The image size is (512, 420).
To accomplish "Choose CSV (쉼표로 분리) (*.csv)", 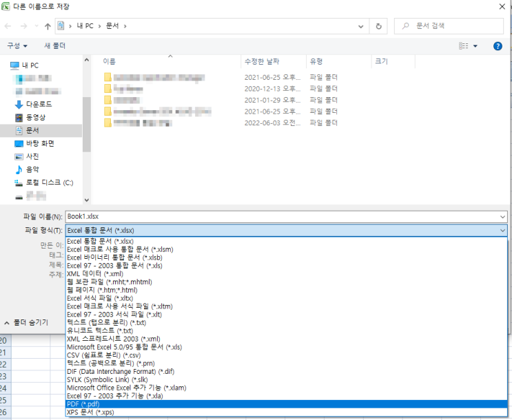I will 287,355.
